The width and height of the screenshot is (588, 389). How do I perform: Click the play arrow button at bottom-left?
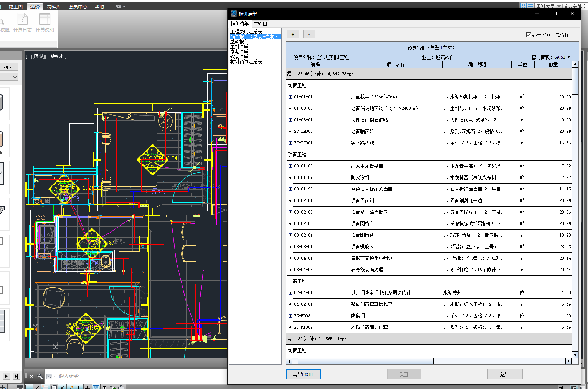coord(6,376)
